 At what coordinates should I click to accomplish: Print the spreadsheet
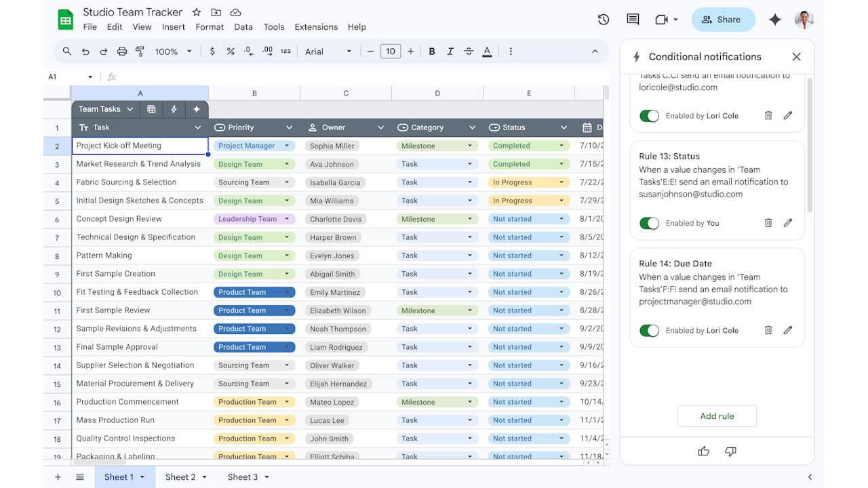pyautogui.click(x=122, y=52)
